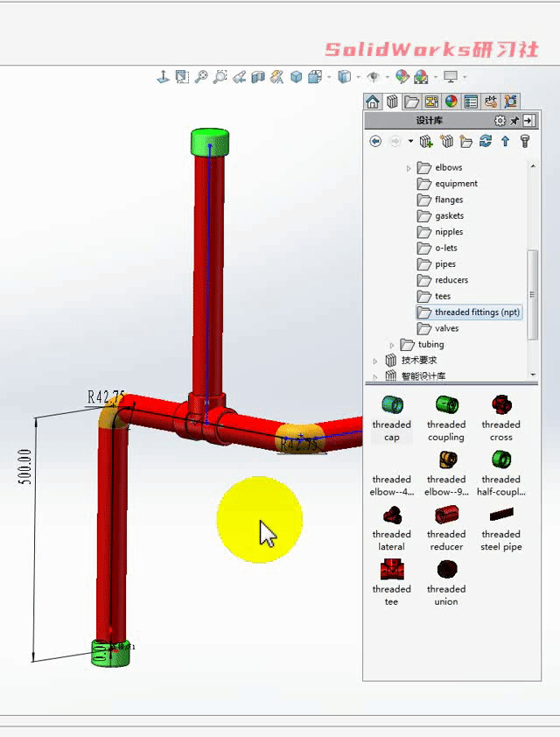This screenshot has width=560, height=737.
Task: Select the equipment folder
Action: pyautogui.click(x=448, y=184)
